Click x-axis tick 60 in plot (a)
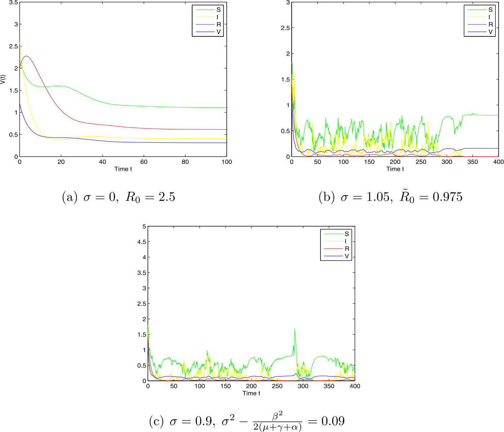 144,162
